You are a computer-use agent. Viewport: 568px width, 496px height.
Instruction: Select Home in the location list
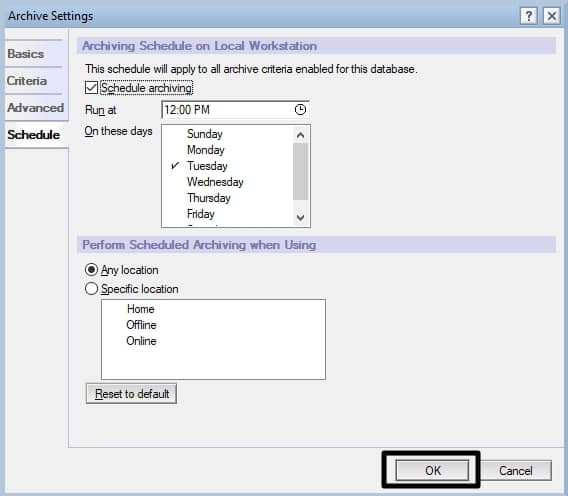click(x=141, y=309)
